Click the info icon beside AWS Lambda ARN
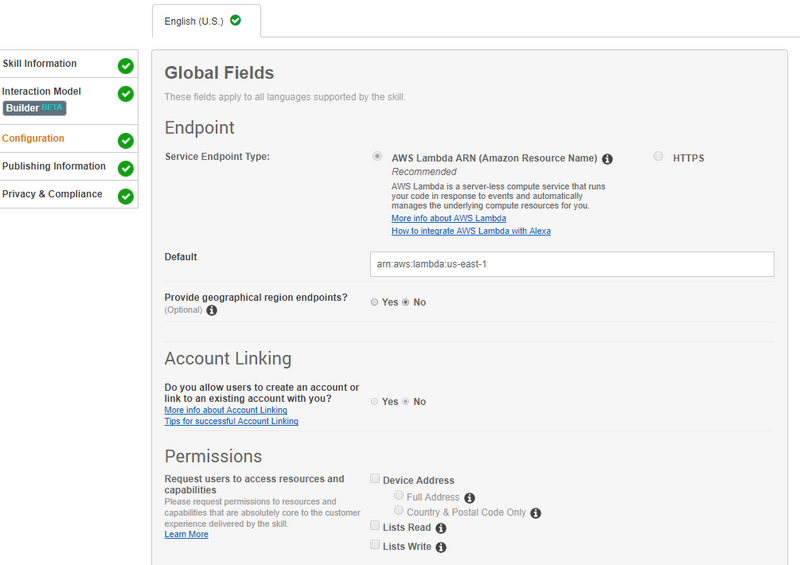 pyautogui.click(x=607, y=159)
